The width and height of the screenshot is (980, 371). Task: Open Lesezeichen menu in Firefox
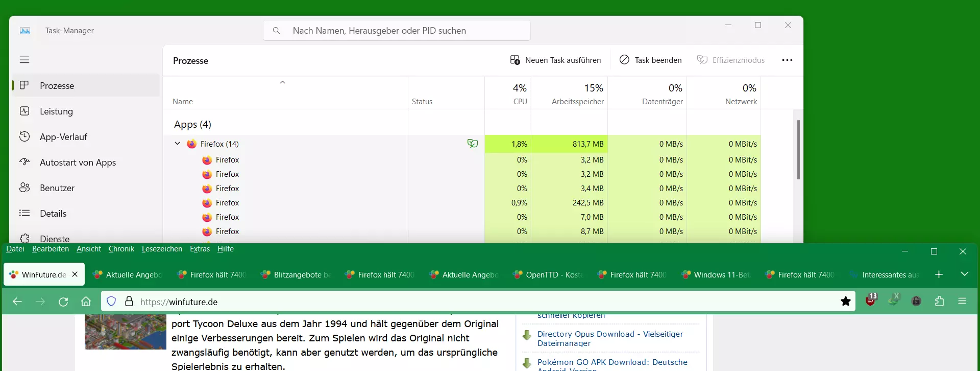(x=162, y=249)
